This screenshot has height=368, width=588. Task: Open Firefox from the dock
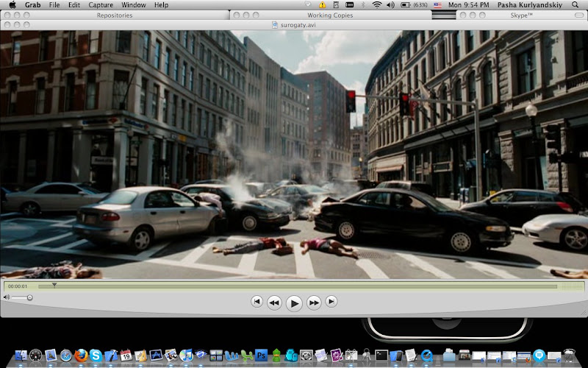(80, 355)
